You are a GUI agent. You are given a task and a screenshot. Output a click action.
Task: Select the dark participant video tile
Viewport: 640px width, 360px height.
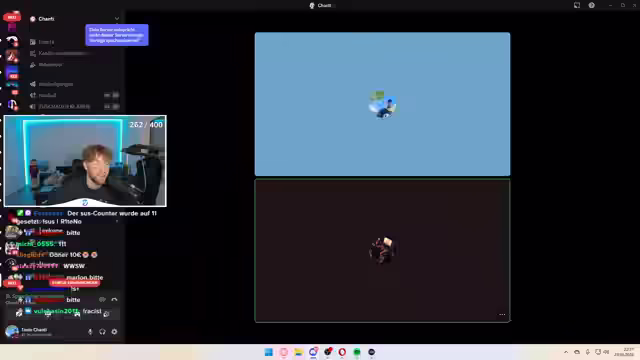(x=382, y=251)
